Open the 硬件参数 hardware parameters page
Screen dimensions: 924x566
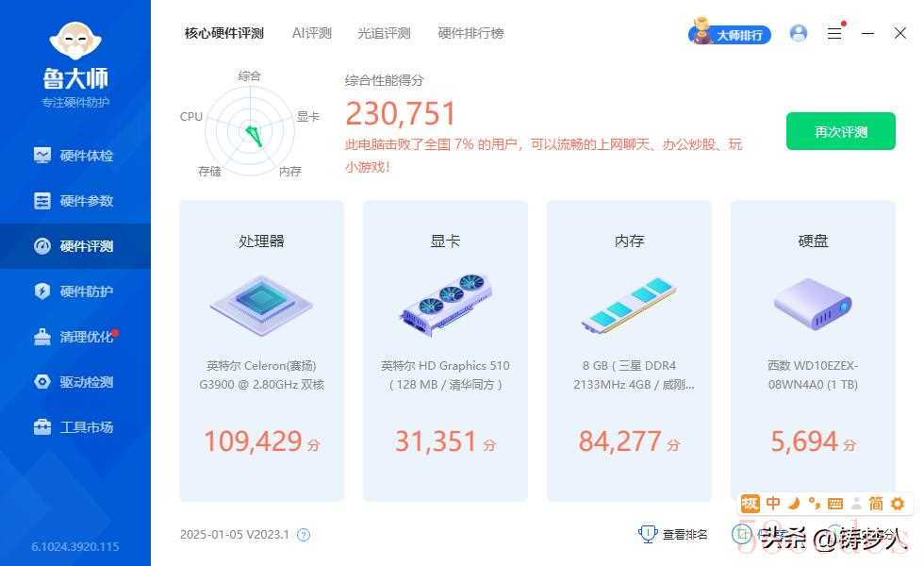[74, 201]
